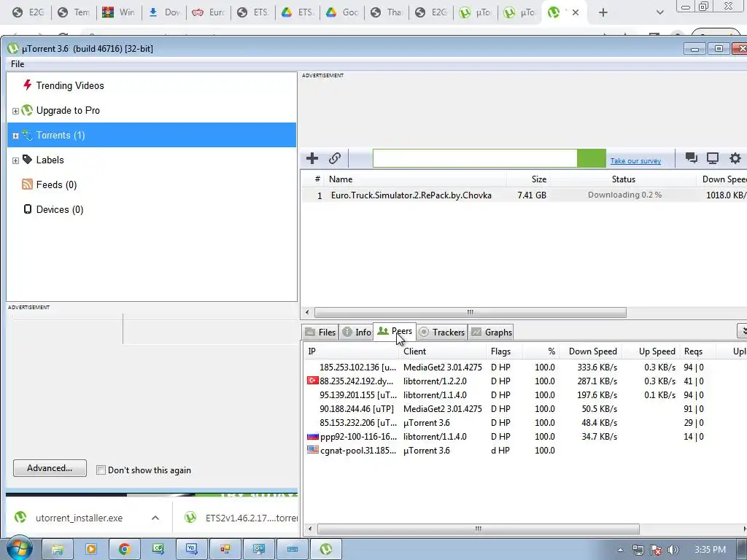Select Devices (0) in sidebar
This screenshot has height=560, width=747.
click(60, 209)
